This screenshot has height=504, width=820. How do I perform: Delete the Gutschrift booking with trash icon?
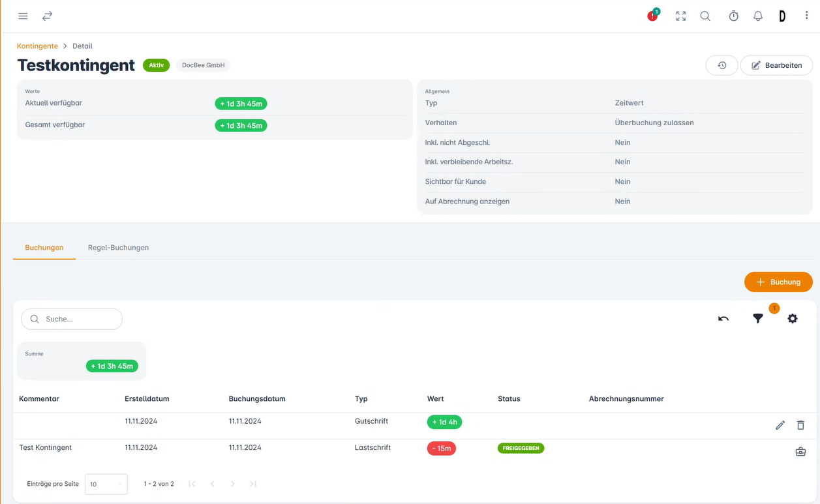coord(800,425)
